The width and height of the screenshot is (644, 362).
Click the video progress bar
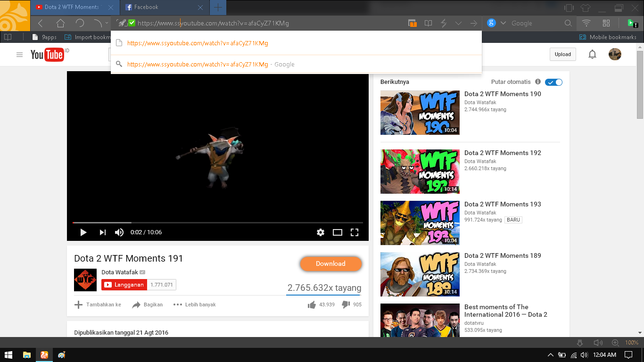click(218, 222)
